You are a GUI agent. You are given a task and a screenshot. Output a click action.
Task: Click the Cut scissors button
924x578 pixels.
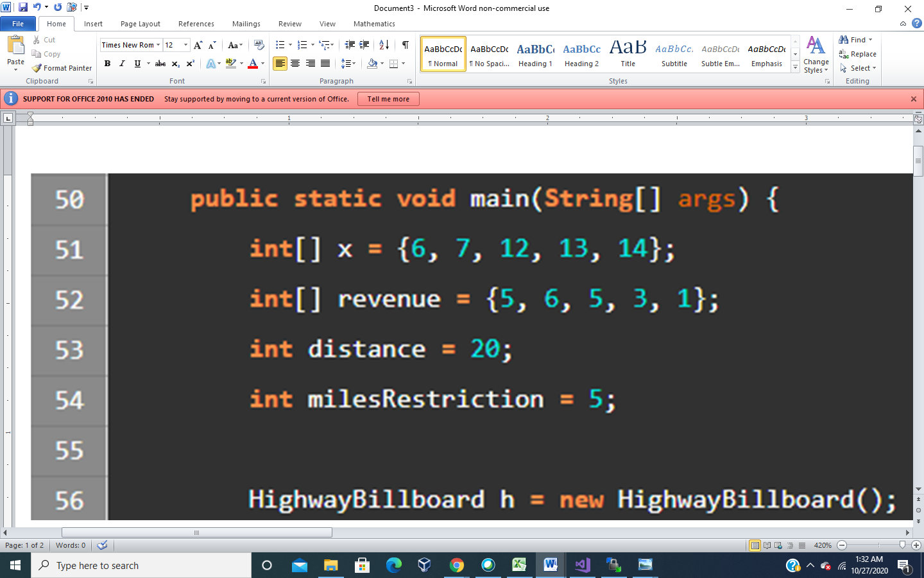pos(44,40)
